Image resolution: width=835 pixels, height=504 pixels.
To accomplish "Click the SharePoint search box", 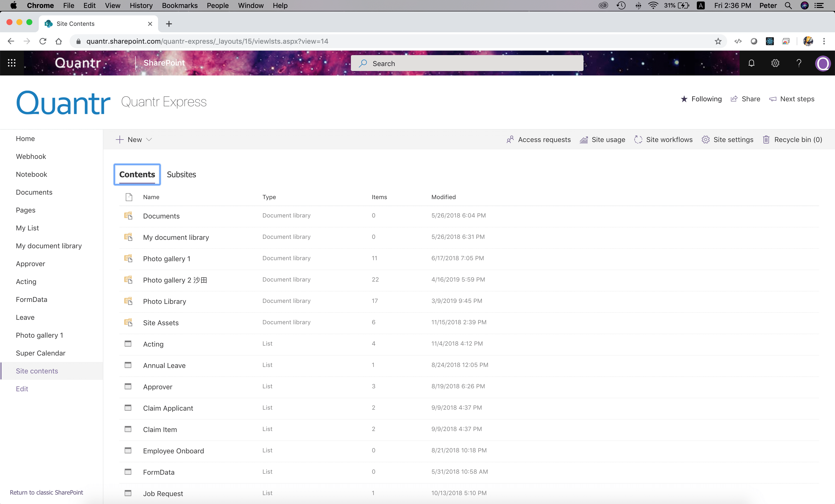I will [x=467, y=63].
